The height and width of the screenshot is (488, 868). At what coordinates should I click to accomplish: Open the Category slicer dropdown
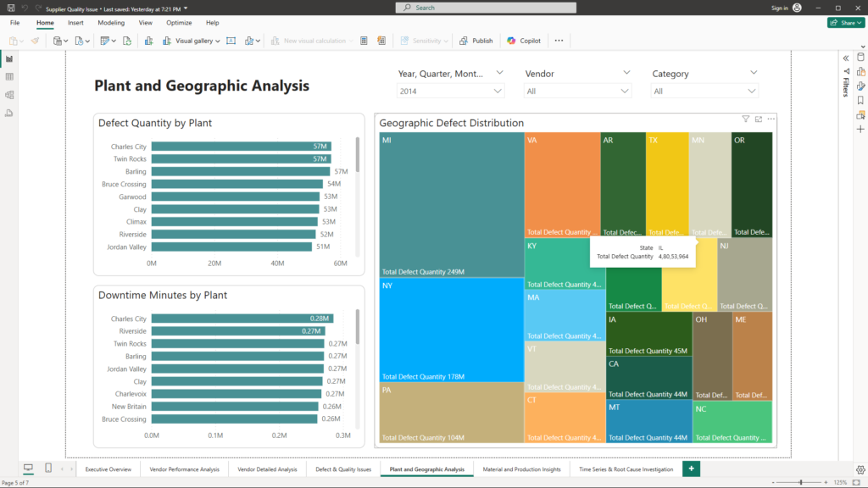tap(704, 91)
